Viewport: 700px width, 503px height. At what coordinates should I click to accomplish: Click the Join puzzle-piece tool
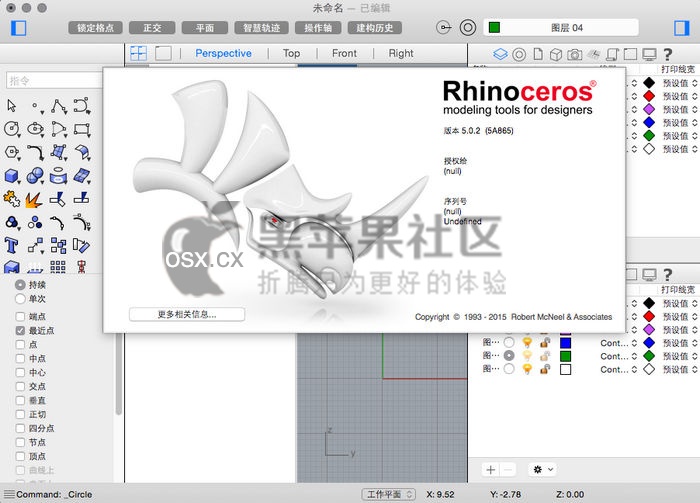pos(12,199)
